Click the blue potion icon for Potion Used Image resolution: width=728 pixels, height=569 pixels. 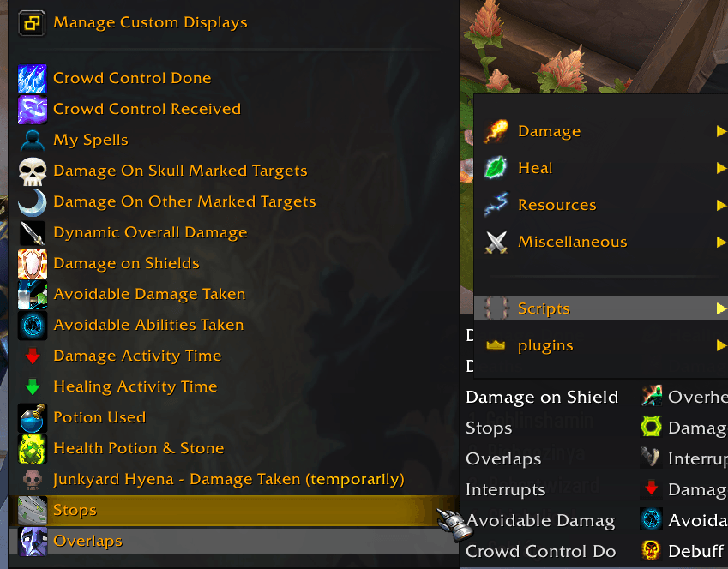[x=32, y=418]
